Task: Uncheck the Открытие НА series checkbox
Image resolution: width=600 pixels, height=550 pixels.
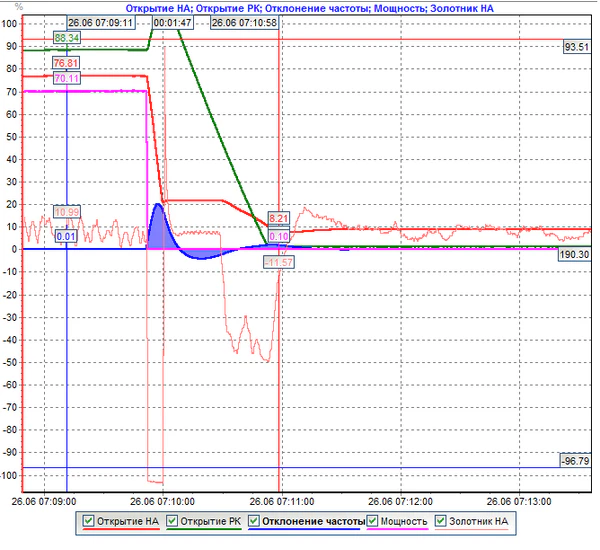Action: (x=89, y=521)
